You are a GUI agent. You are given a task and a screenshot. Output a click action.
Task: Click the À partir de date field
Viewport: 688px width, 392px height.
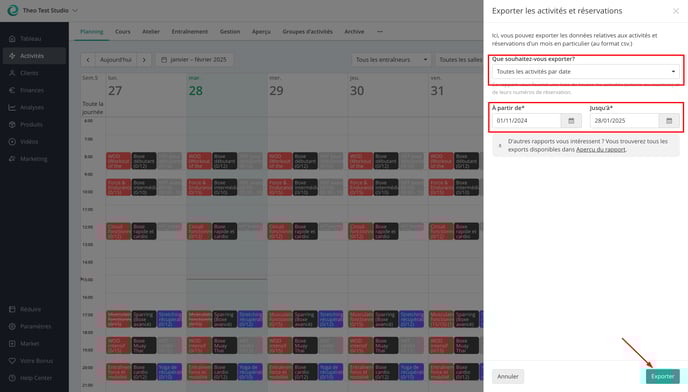tap(526, 120)
